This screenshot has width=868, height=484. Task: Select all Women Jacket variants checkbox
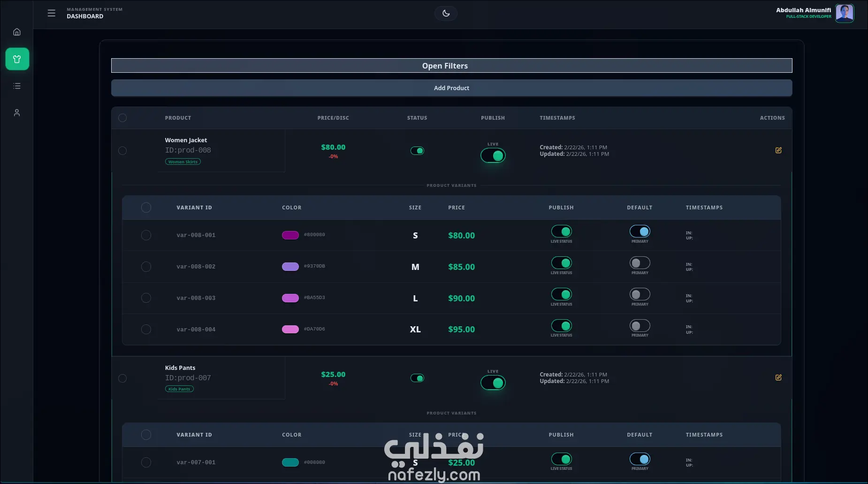(x=146, y=207)
